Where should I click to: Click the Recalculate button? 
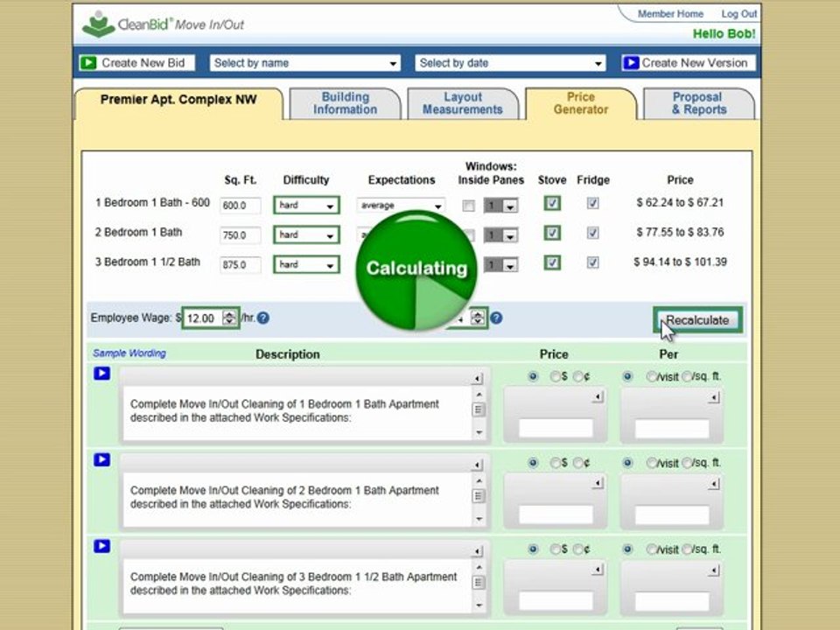(697, 320)
